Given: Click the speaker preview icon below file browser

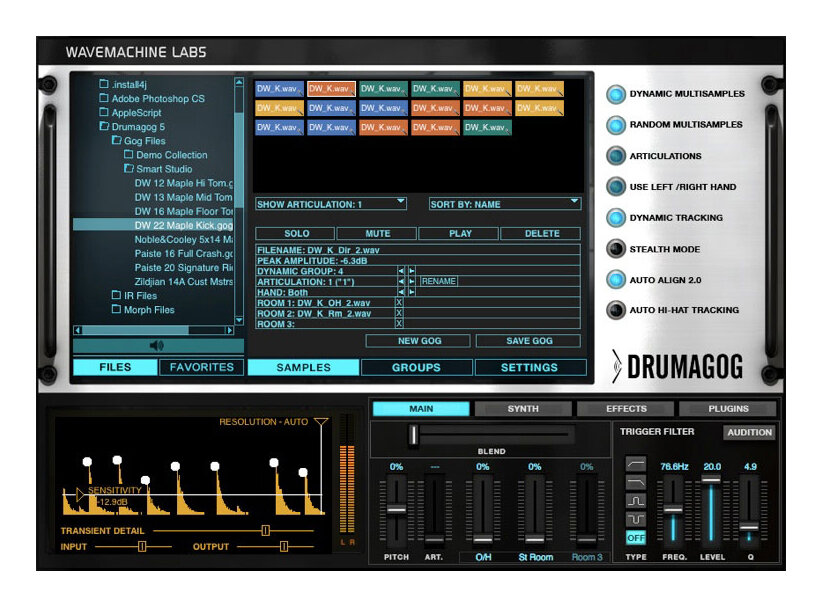Looking at the screenshot, I should tap(157, 345).
